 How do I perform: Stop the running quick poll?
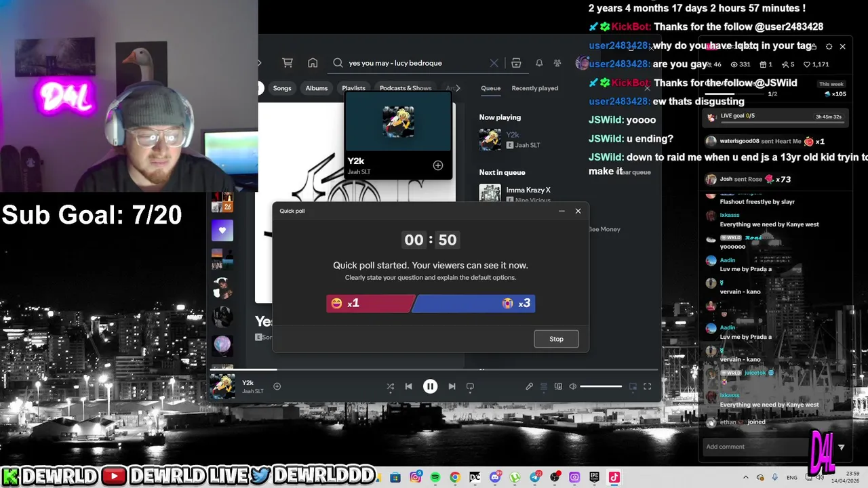(x=556, y=339)
